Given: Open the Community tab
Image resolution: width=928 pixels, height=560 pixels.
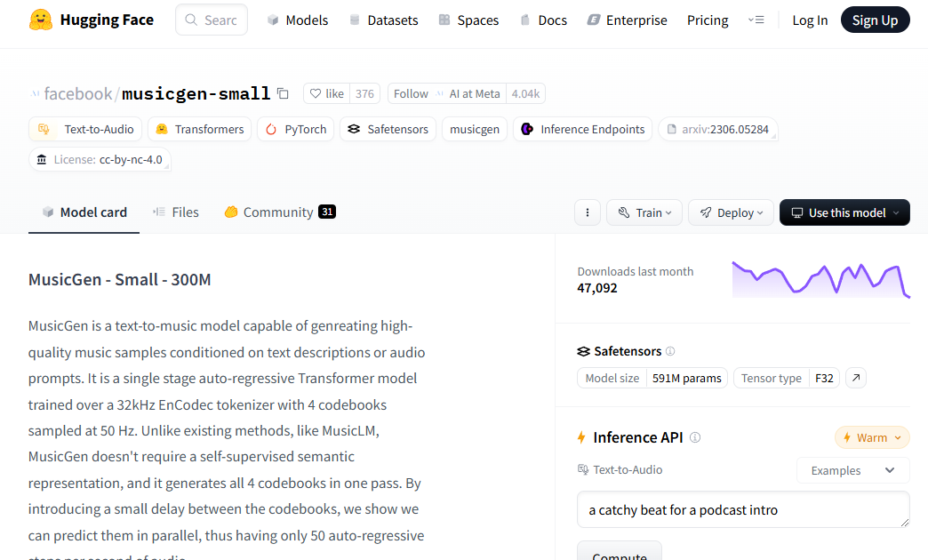Looking at the screenshot, I should tap(280, 212).
